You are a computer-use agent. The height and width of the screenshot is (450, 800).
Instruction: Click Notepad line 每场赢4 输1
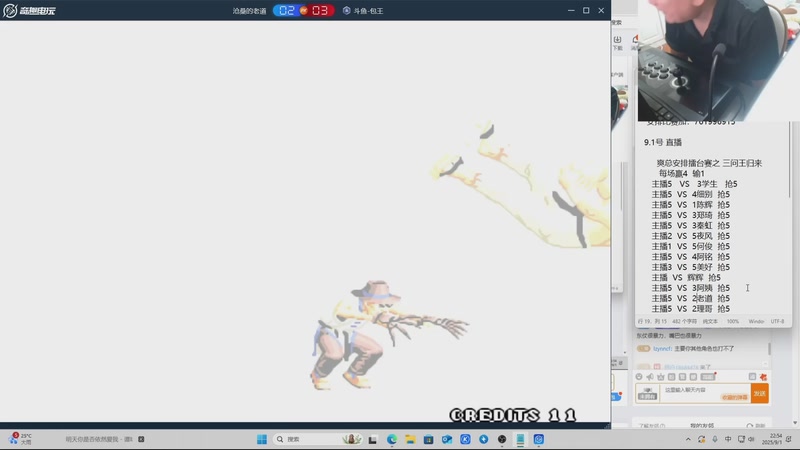pos(682,173)
